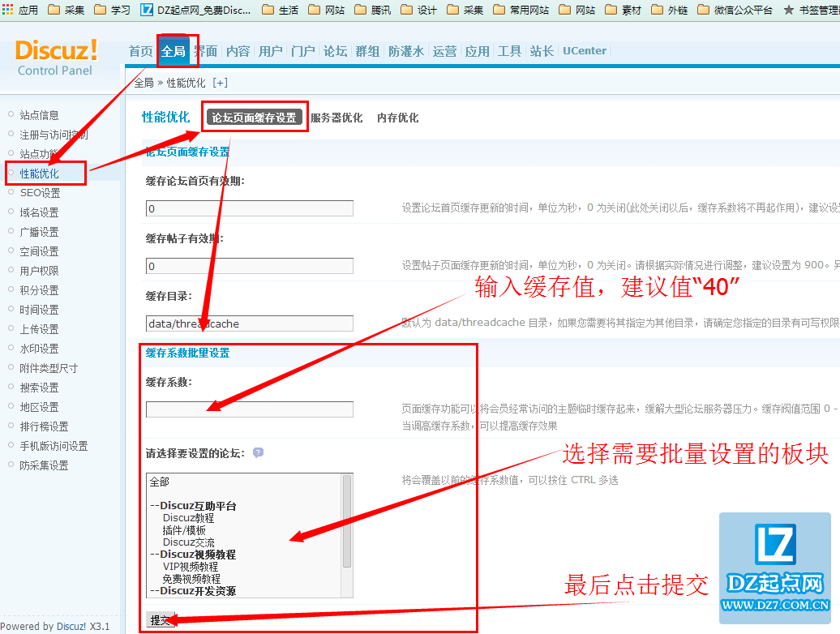Open 广播设置 in the sidebar
This screenshot has width=840, height=634.
(39, 232)
